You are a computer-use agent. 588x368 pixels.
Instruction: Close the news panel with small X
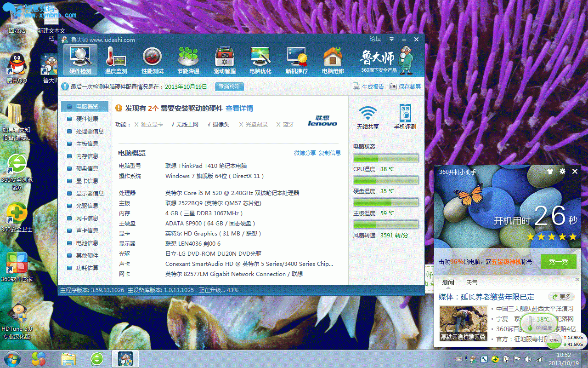pyautogui.click(x=577, y=279)
